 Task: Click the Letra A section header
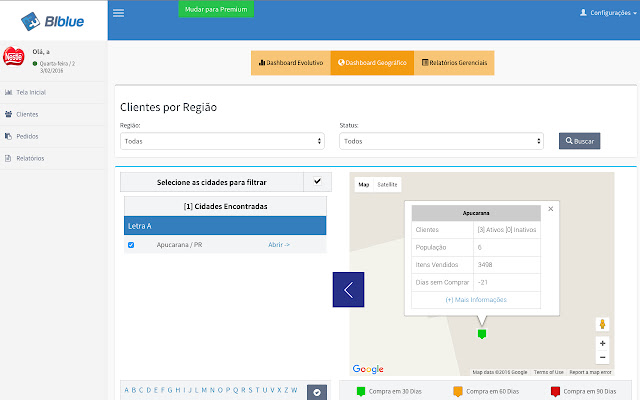coord(225,226)
